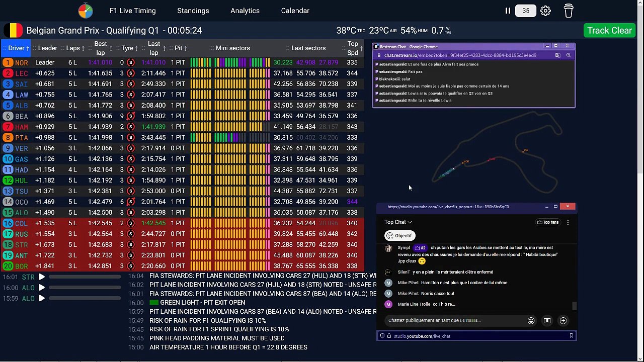The image size is (644, 362).
Task: Click the RISK OF RAIN FOR F1 QUALIFYING message
Action: coord(208,321)
